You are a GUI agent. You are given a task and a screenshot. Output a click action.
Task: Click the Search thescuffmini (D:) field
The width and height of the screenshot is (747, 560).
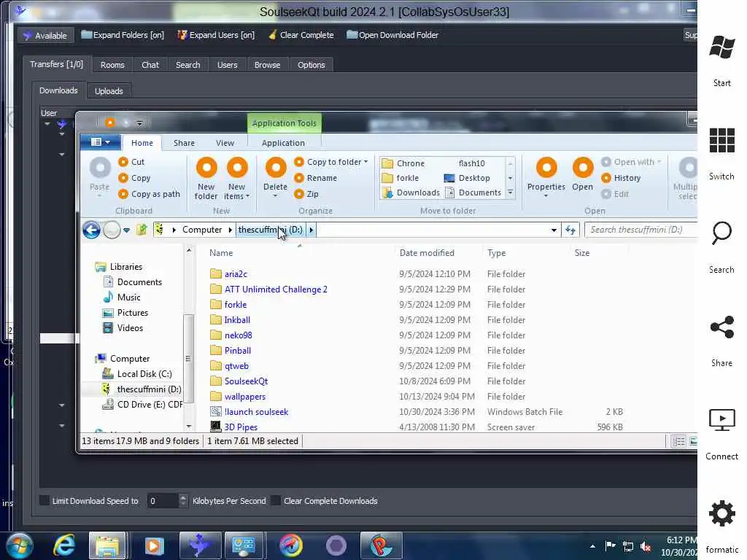coord(640,230)
